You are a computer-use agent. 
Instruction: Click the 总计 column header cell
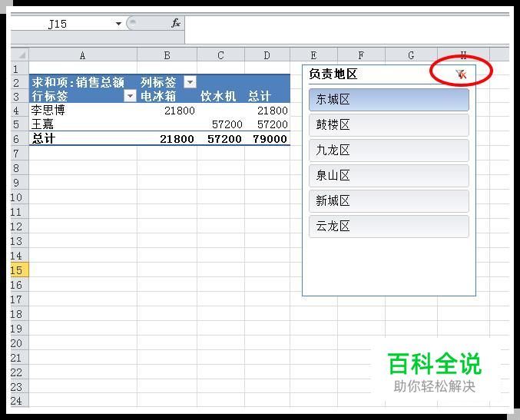tap(267, 96)
